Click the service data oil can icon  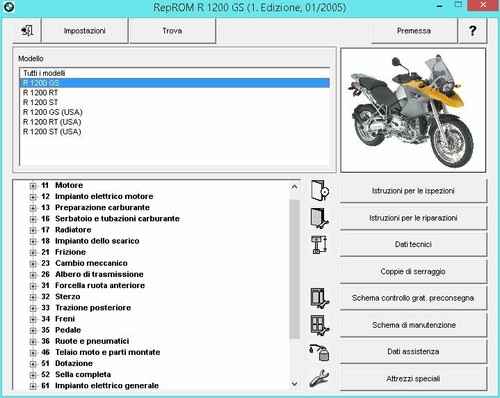coord(319,352)
